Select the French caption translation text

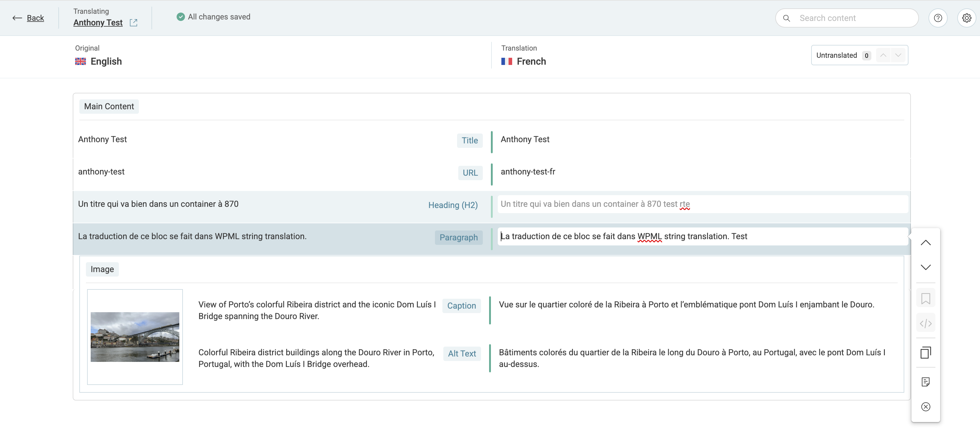pos(686,305)
